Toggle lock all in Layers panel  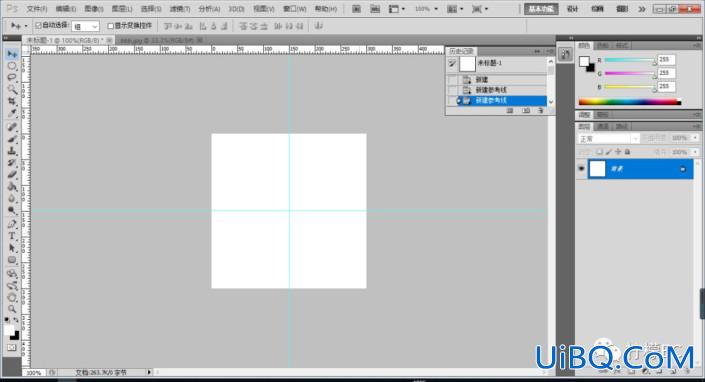point(628,152)
